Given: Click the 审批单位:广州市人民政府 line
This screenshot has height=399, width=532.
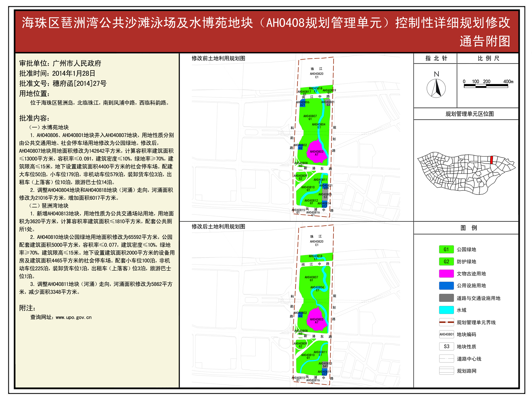Looking at the screenshot, I should coord(60,63).
